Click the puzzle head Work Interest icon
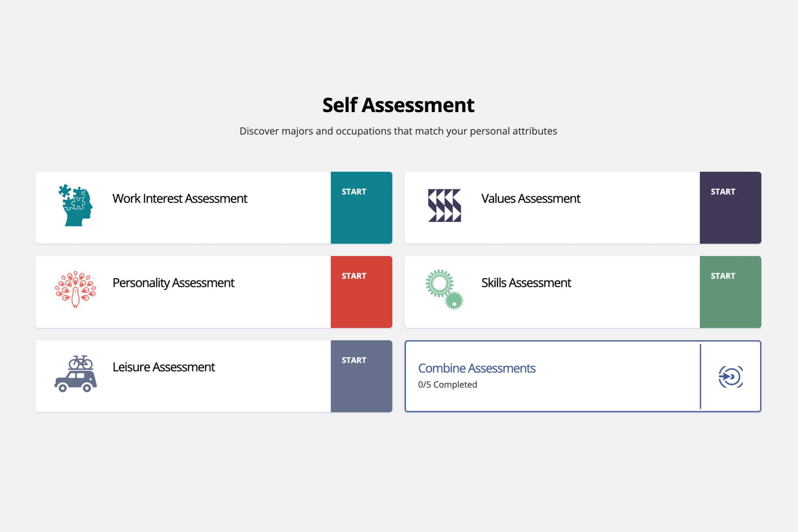Viewport: 798px width, 532px height. coord(76,205)
